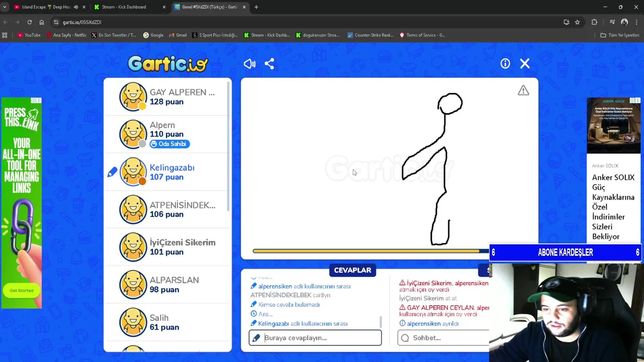Click the Oda Sahibi badge
Screen dimensions: 644x362
[169, 144]
